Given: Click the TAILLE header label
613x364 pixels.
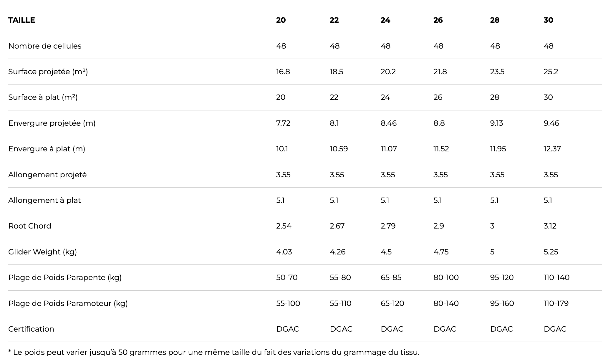Looking at the screenshot, I should [x=21, y=20].
